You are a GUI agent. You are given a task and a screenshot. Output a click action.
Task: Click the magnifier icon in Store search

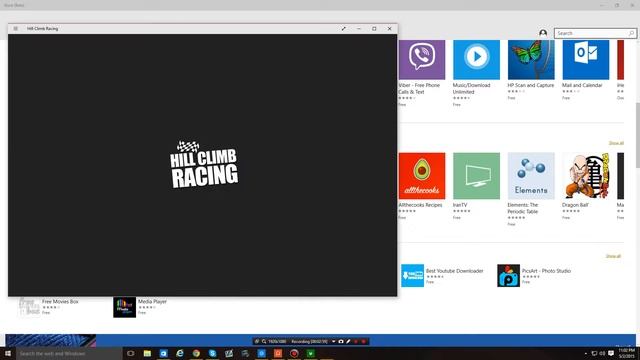pyautogui.click(x=631, y=33)
